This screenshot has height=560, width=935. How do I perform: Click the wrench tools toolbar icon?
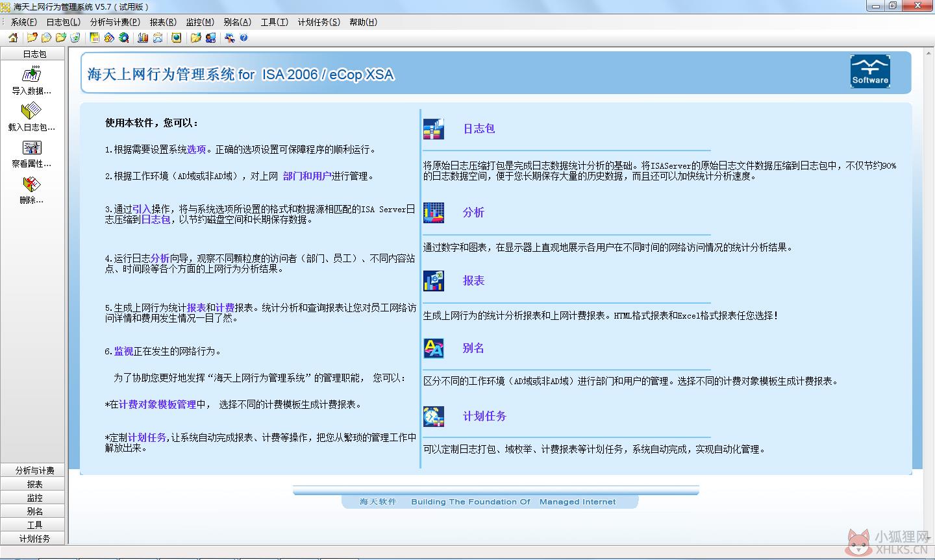point(229,38)
